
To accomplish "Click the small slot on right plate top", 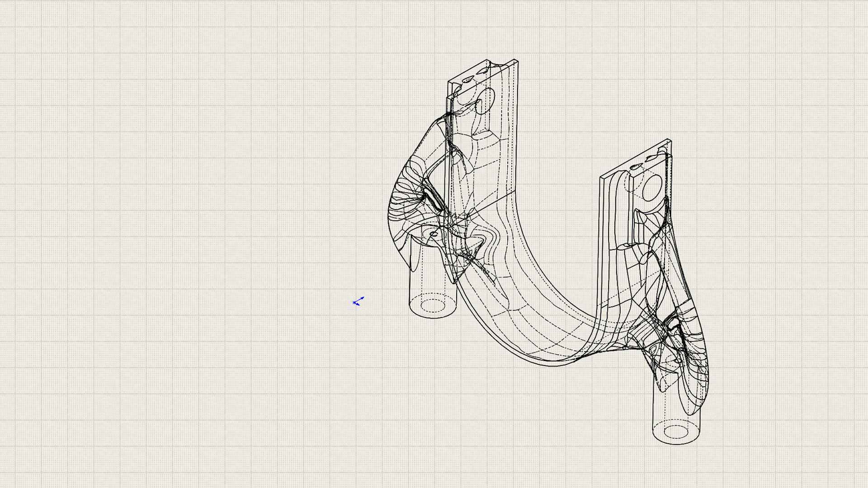I will pos(636,167).
